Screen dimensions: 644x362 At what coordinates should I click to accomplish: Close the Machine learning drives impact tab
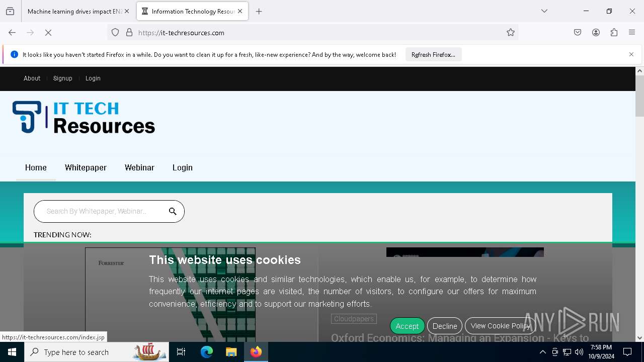pos(127,11)
